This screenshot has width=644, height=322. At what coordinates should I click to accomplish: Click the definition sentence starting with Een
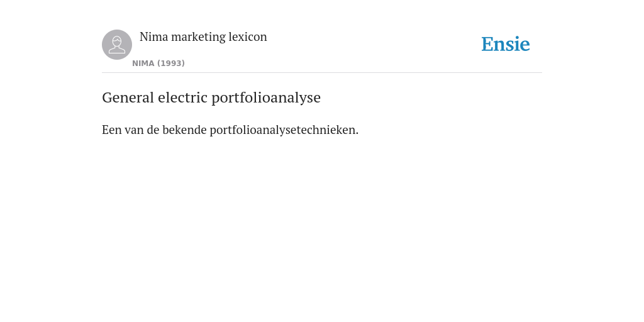(230, 130)
